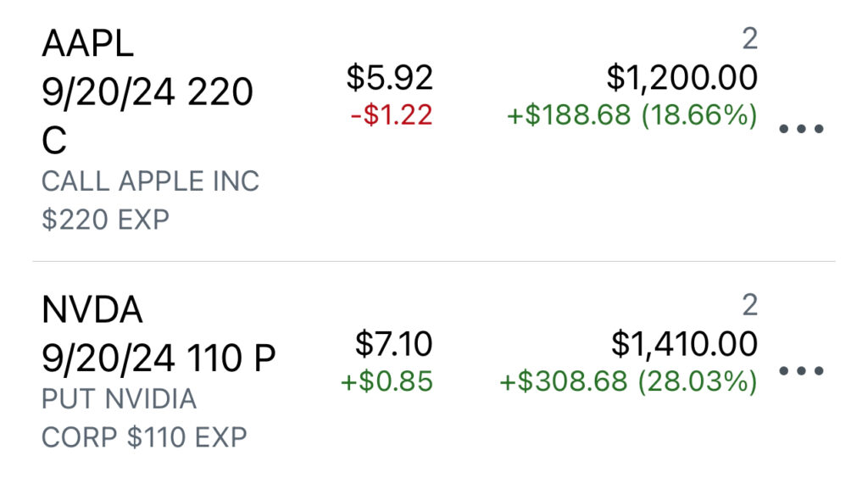Viewport: 868px width, 478px height.
Task: Select the AAPL ticker symbol
Action: (87, 44)
